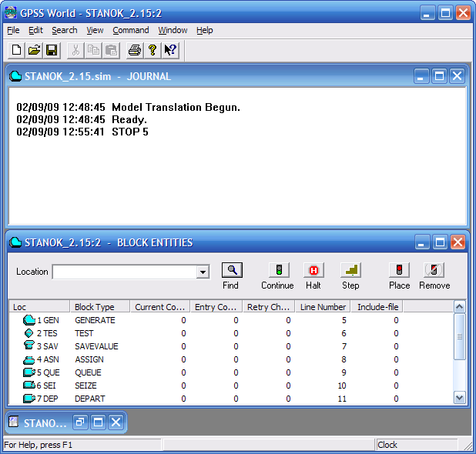Screen dimensions: 476x454
Task: Click the Block Type column header
Action: 100,306
